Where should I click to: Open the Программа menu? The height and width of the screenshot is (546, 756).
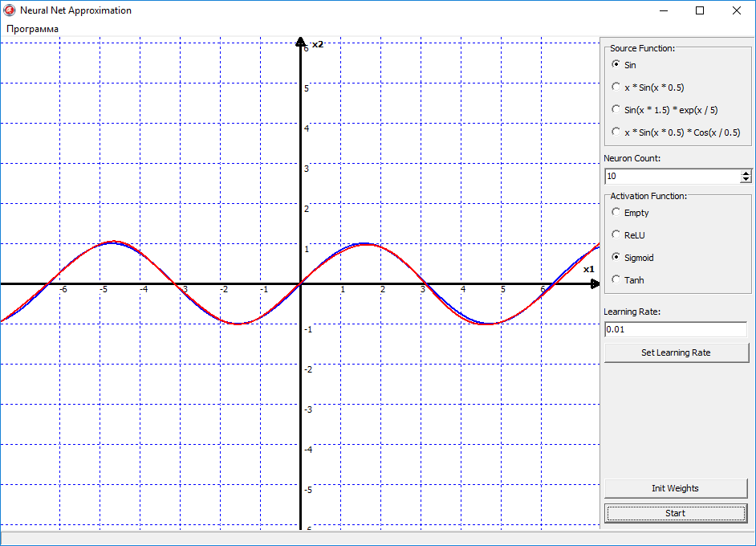click(x=32, y=29)
